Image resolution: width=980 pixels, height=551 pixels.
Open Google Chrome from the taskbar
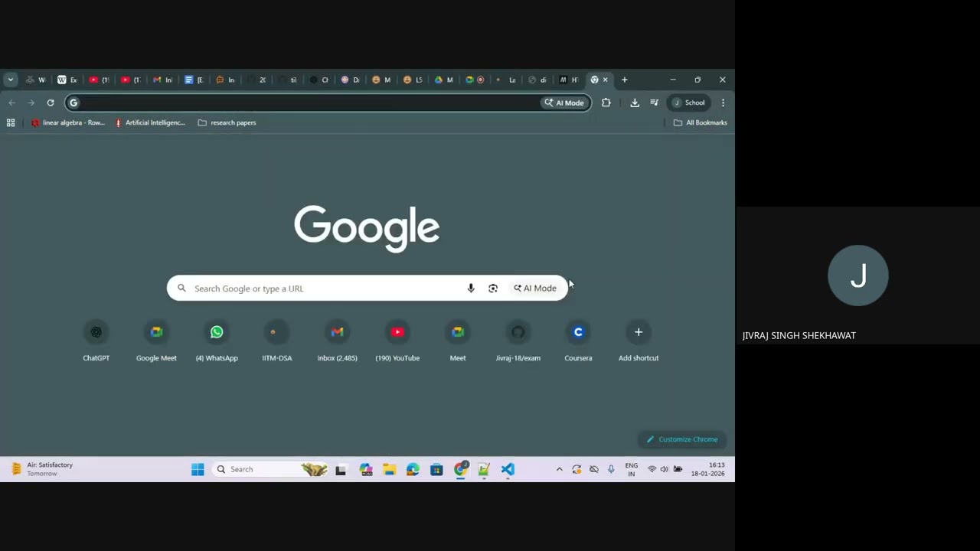461,469
